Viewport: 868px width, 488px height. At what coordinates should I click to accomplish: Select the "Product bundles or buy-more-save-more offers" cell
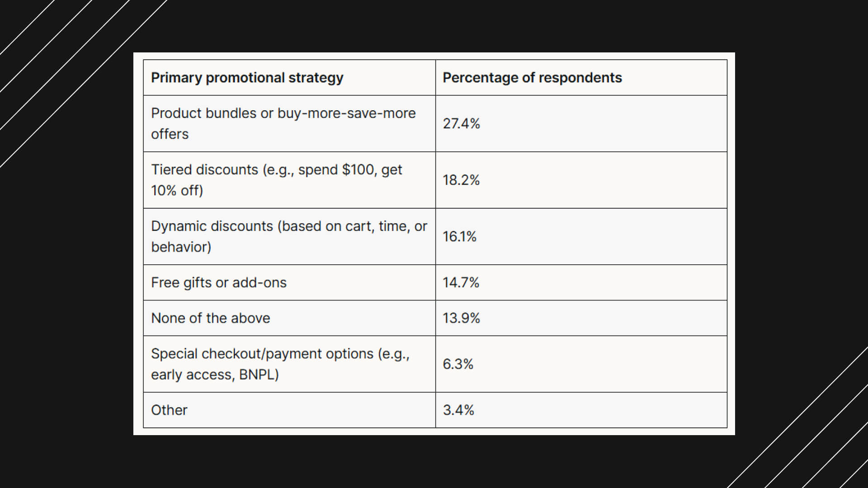(x=283, y=123)
